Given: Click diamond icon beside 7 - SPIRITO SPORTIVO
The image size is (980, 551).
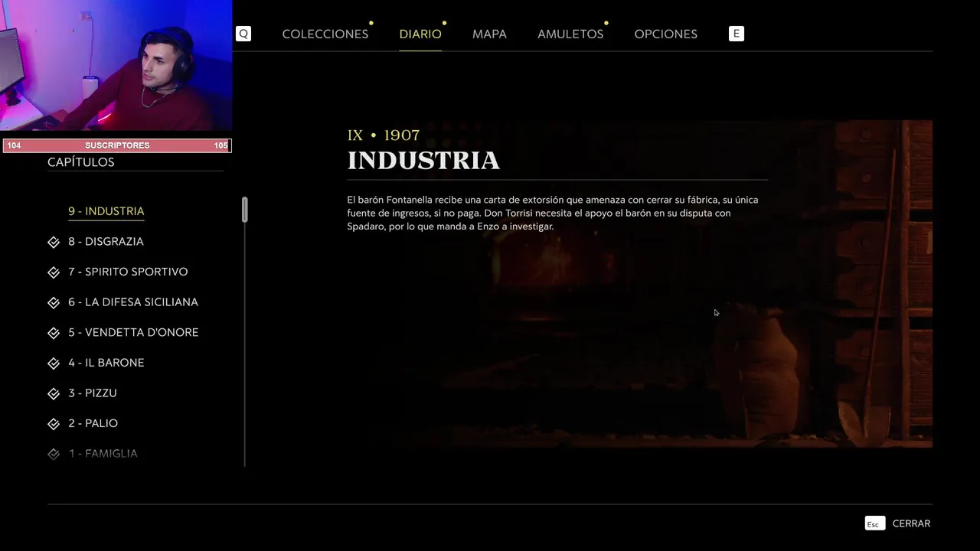Looking at the screenshot, I should click(x=54, y=272).
